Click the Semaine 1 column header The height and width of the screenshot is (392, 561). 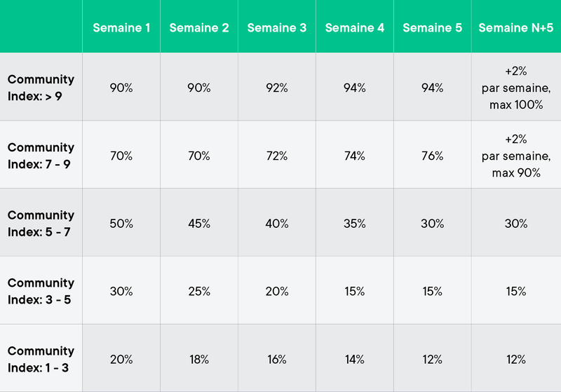pos(121,27)
